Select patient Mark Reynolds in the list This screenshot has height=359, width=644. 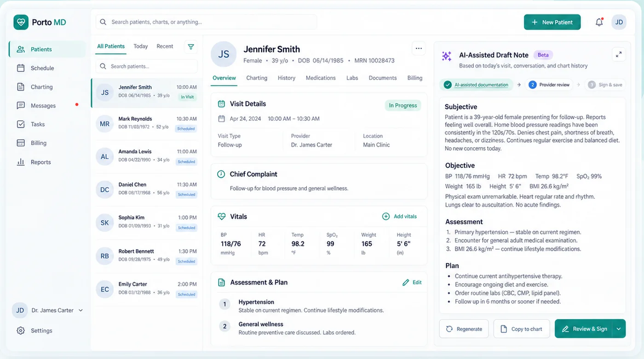(146, 124)
